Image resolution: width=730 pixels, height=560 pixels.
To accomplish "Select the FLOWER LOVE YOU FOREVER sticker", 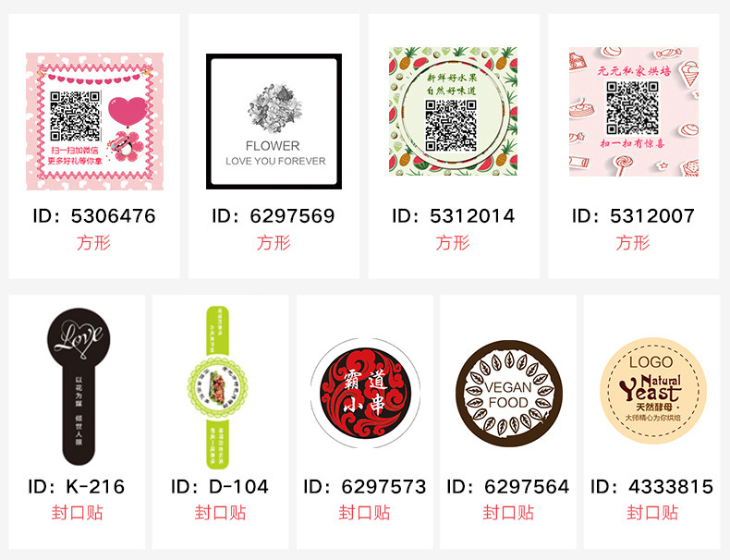I will [x=274, y=121].
